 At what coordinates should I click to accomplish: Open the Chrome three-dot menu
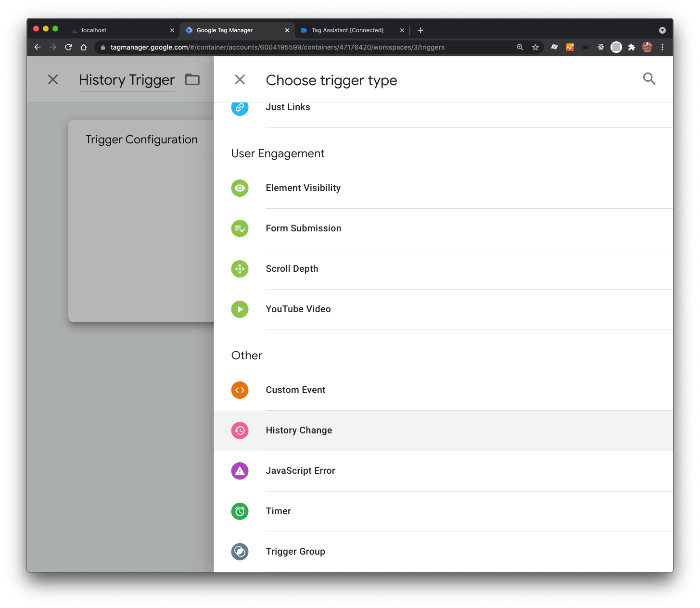662,47
